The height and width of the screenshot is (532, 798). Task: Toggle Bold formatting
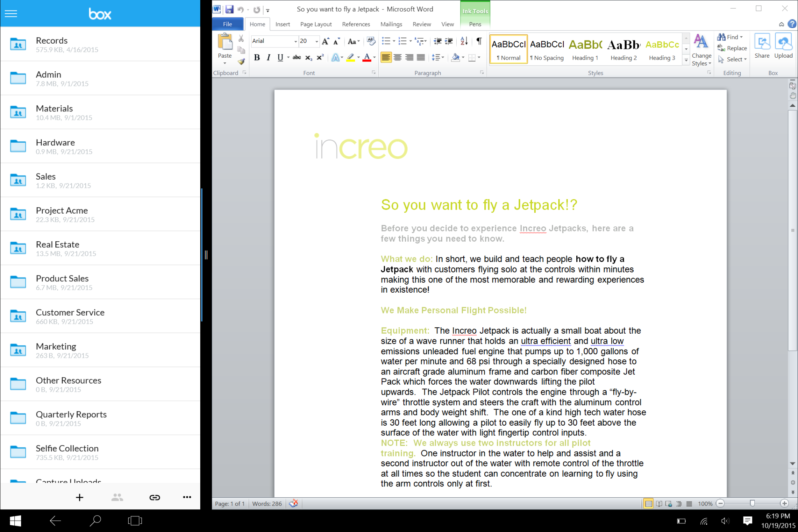coord(257,58)
